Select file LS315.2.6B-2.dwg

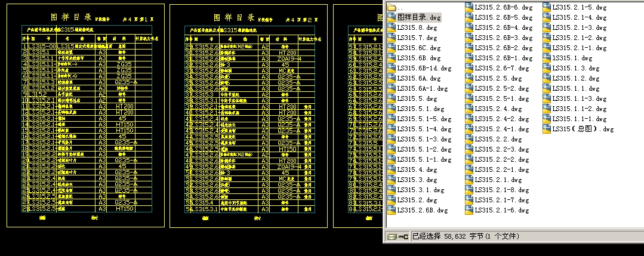tap(499, 48)
